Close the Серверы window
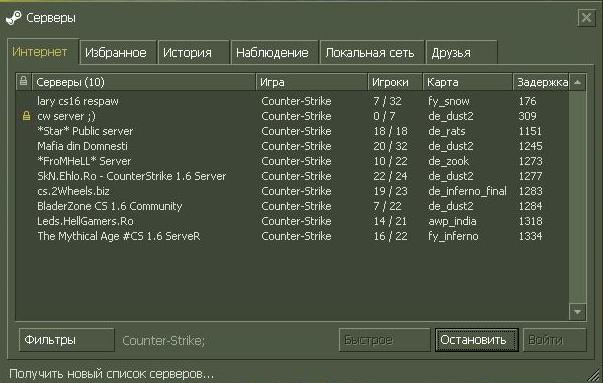Viewport: 603px width, 383px height. (586, 18)
